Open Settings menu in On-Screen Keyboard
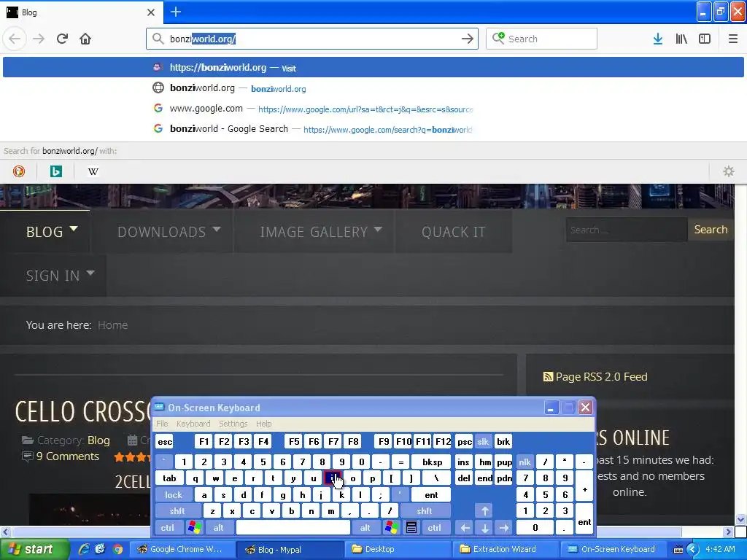 (x=233, y=424)
